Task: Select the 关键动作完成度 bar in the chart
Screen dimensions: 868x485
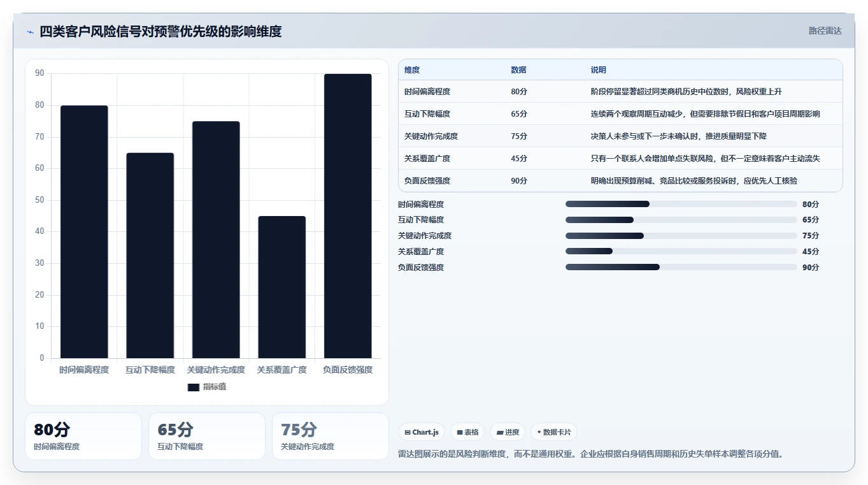Action: [x=216, y=240]
